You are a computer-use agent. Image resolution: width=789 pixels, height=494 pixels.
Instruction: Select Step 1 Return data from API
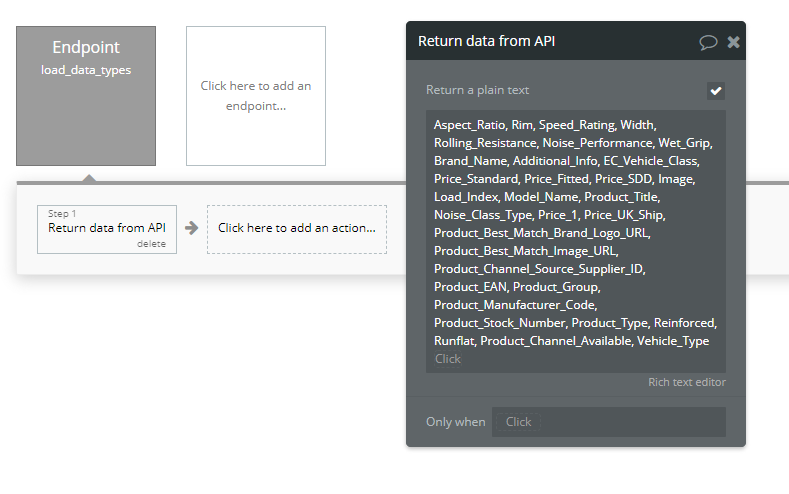(107, 229)
